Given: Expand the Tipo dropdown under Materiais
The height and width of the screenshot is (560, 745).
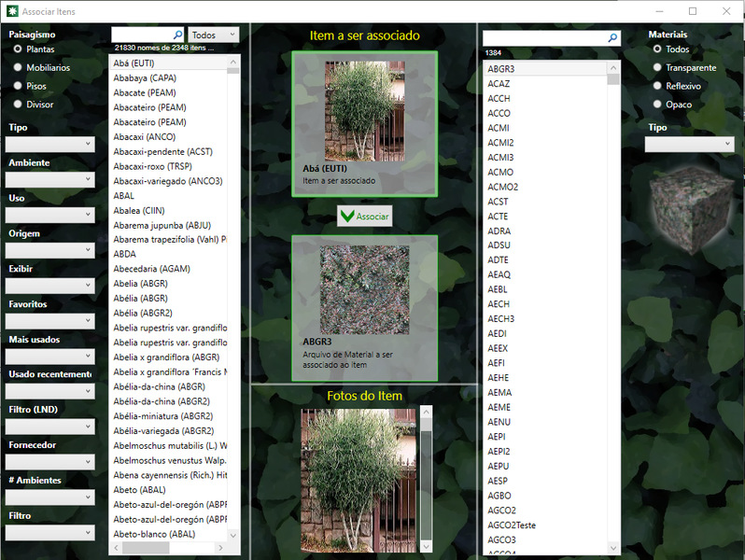Looking at the screenshot, I should (x=689, y=145).
